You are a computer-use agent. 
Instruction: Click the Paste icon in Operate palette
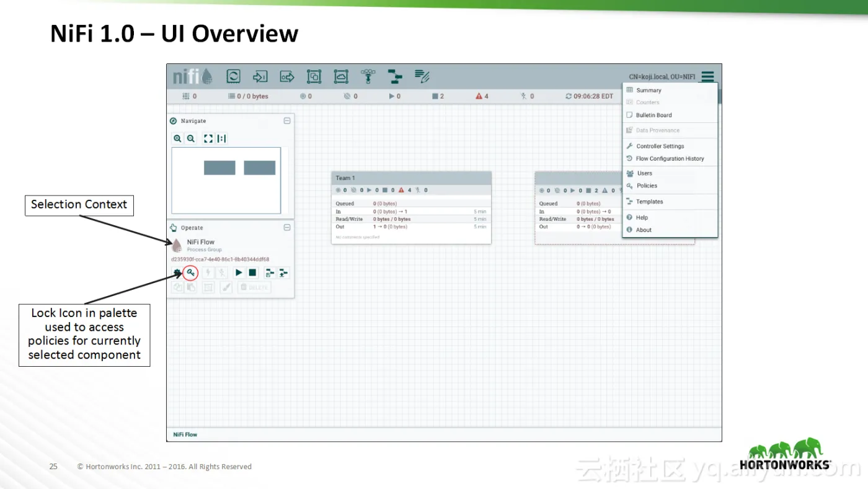(x=191, y=287)
